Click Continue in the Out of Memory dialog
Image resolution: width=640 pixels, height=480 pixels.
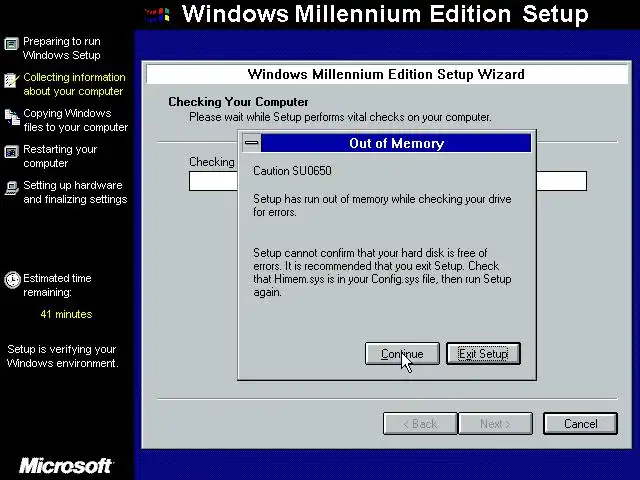(402, 353)
